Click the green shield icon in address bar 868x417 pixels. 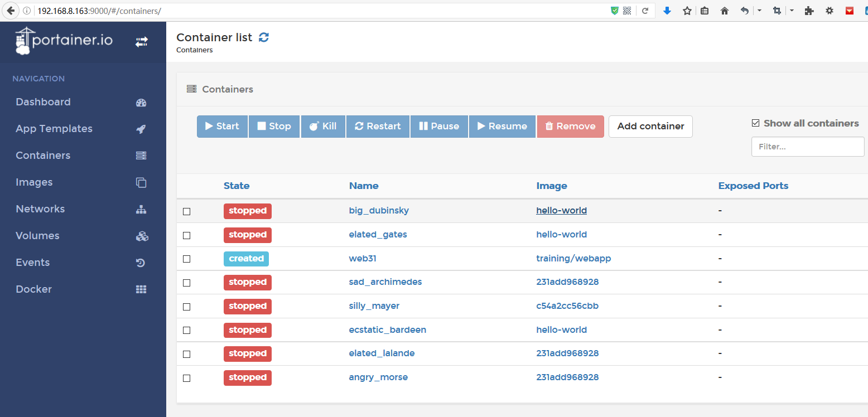coord(615,11)
